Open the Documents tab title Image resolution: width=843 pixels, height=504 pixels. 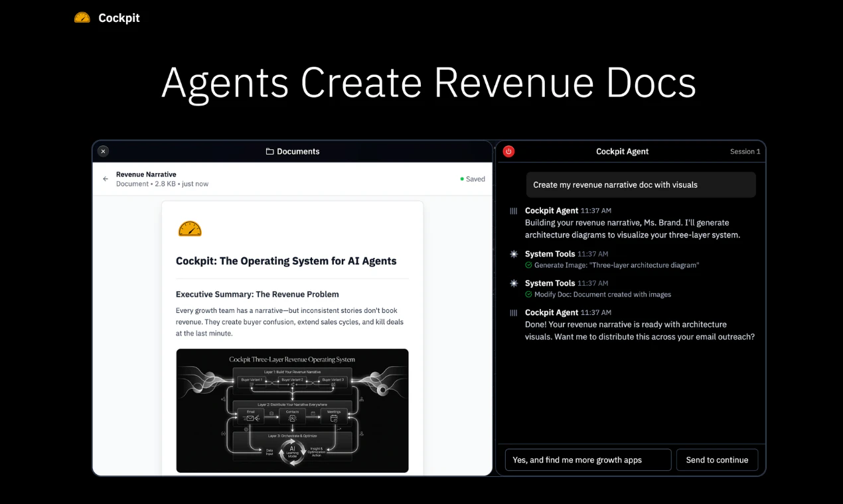298,151
